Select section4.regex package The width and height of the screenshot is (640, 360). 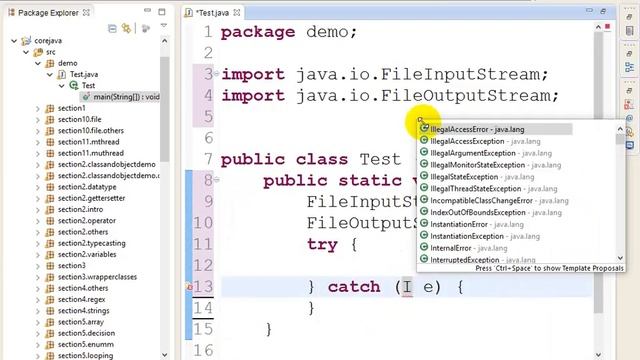click(82, 300)
